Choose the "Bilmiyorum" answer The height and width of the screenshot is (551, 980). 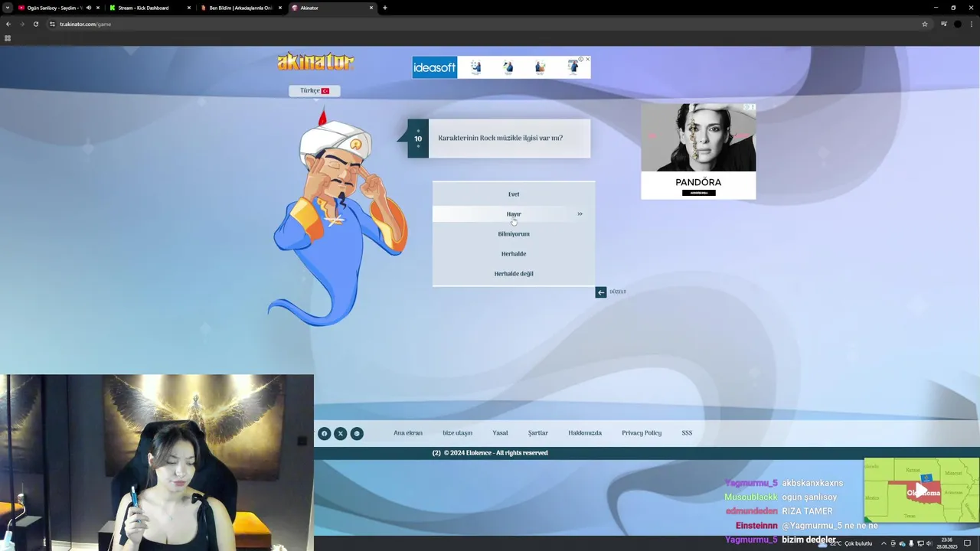[x=514, y=234]
